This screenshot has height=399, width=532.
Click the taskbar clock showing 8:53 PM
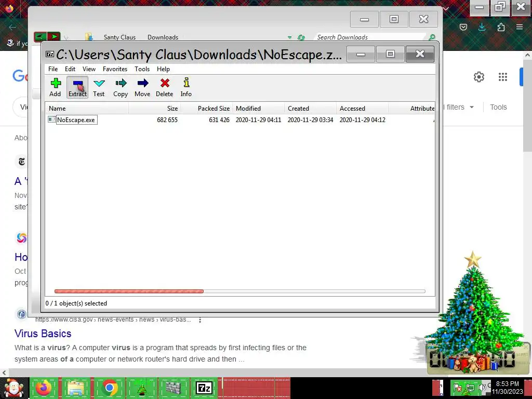pos(508,388)
